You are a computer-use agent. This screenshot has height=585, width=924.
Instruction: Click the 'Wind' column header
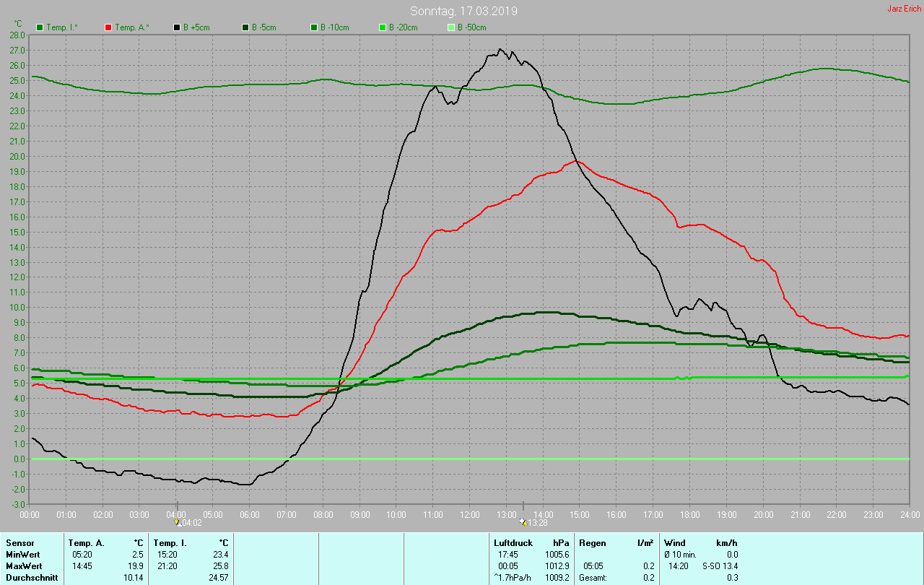pyautogui.click(x=675, y=542)
